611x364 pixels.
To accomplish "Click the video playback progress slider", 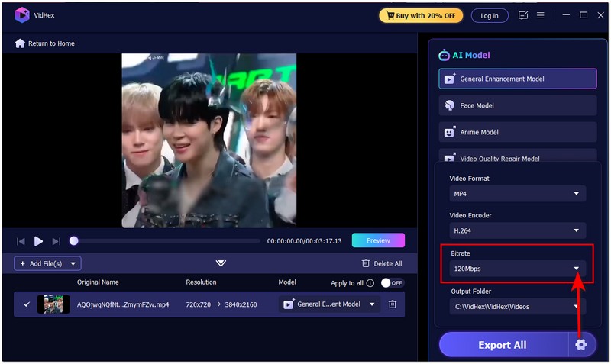I will point(166,241).
